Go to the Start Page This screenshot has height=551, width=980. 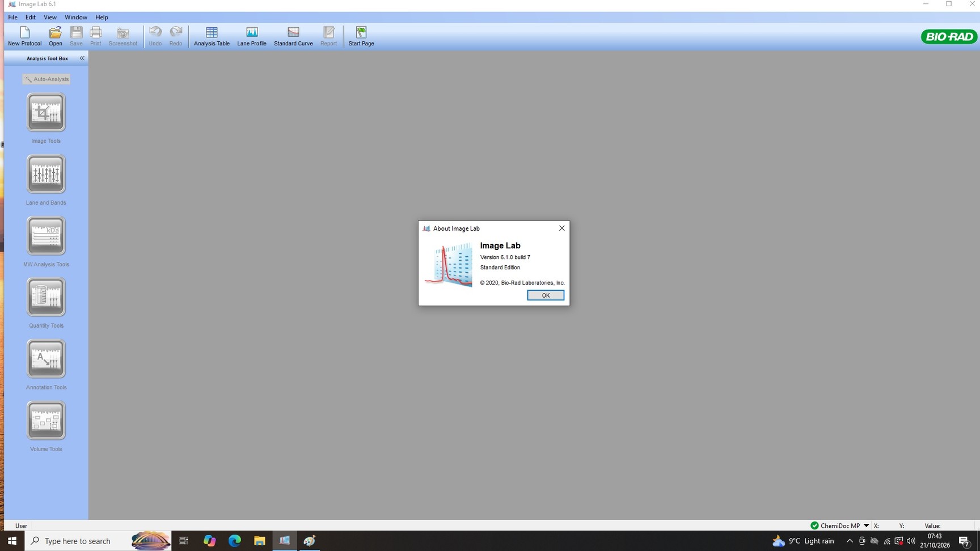361,36
